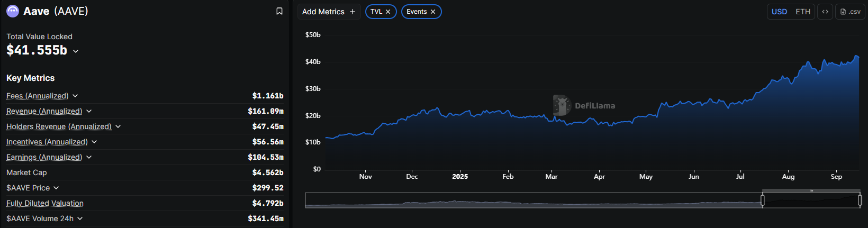This screenshot has width=868, height=228.
Task: Open the embed chart code icon
Action: click(x=825, y=12)
